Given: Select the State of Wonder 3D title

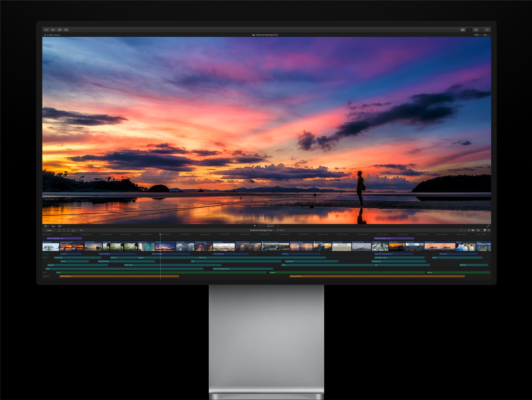Looking at the screenshot, I should [394, 238].
